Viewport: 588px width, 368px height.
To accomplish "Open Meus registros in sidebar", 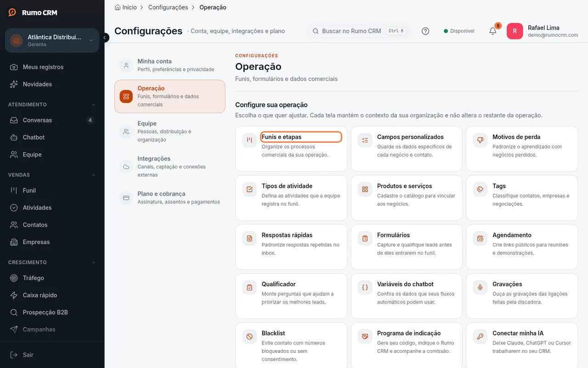I will [52, 67].
